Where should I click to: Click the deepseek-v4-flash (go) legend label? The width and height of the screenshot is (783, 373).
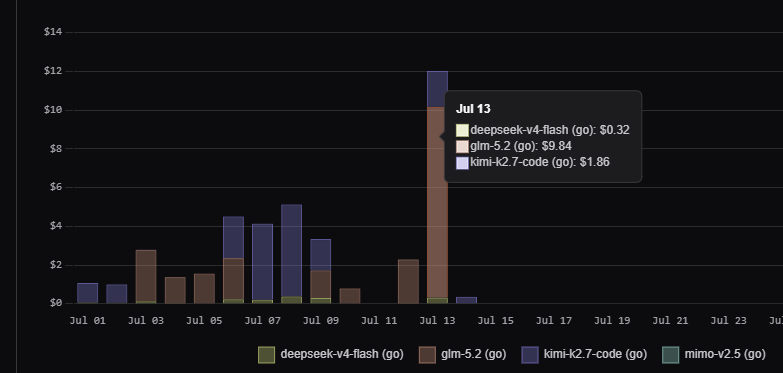[x=342, y=354]
